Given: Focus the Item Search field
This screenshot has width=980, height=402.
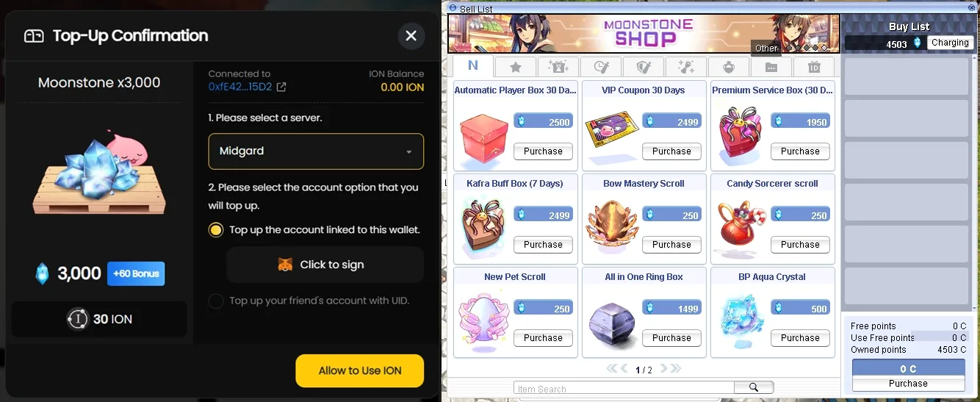Looking at the screenshot, I should 624,388.
